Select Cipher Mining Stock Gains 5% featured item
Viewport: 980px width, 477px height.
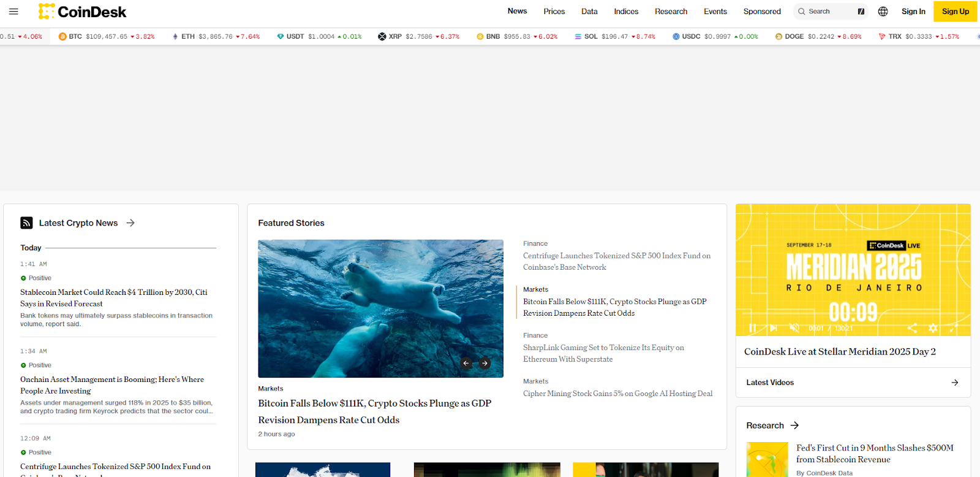pos(618,394)
